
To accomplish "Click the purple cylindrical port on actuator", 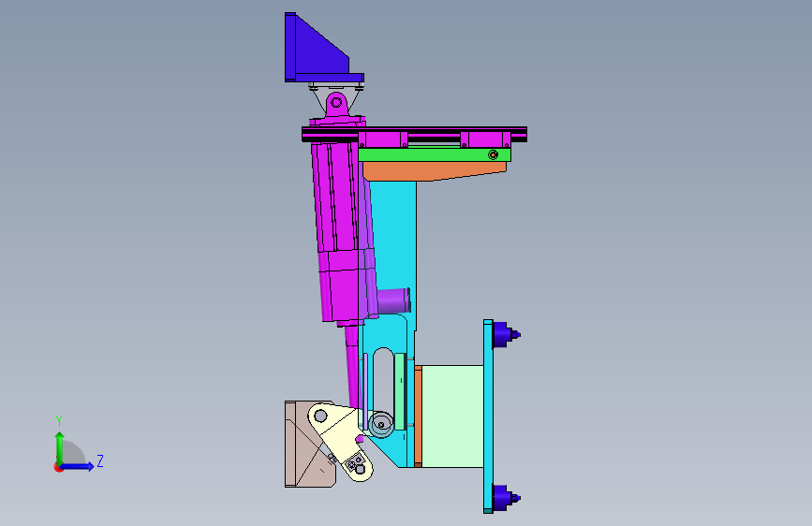I will [394, 300].
